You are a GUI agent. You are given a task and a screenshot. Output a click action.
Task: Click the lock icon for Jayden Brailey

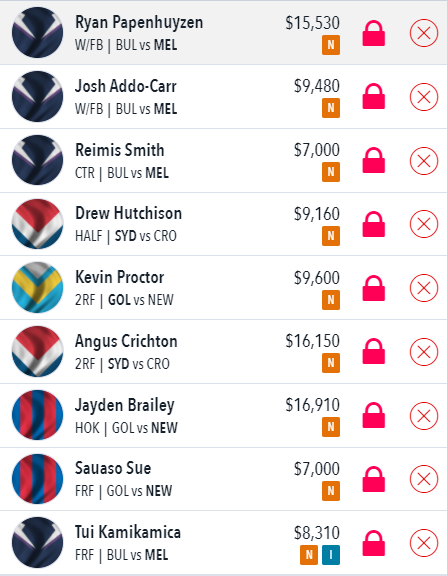tap(374, 415)
